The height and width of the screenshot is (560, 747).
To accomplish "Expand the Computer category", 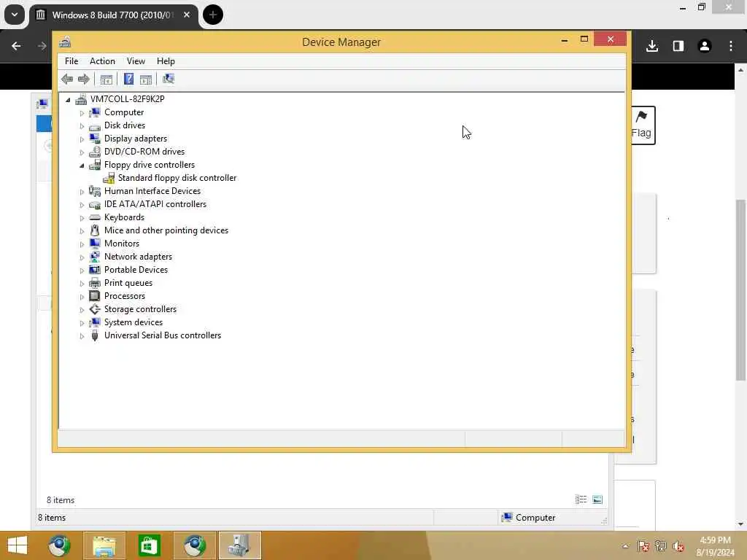I will pyautogui.click(x=82, y=113).
